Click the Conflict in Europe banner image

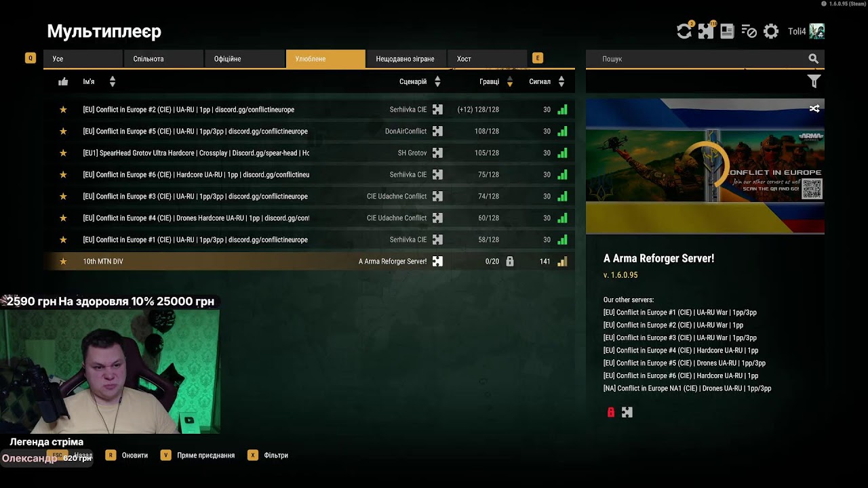[x=705, y=166]
